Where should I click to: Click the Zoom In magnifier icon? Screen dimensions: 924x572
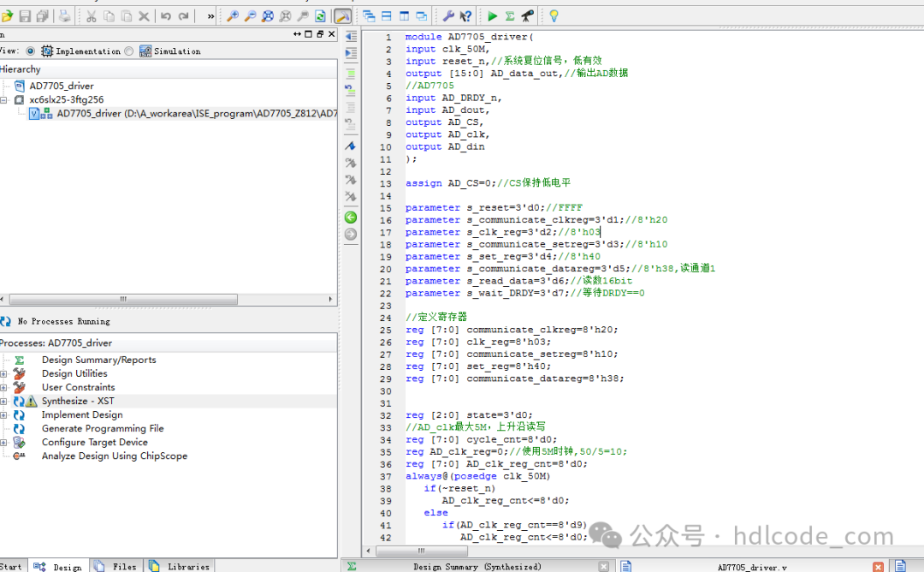click(x=233, y=16)
